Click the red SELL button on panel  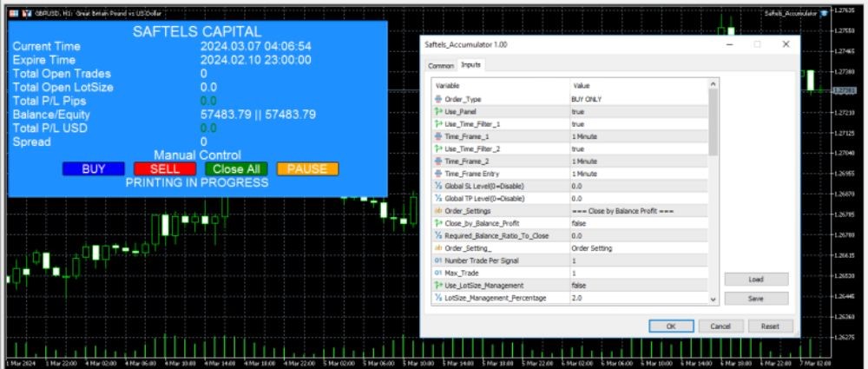tap(165, 169)
